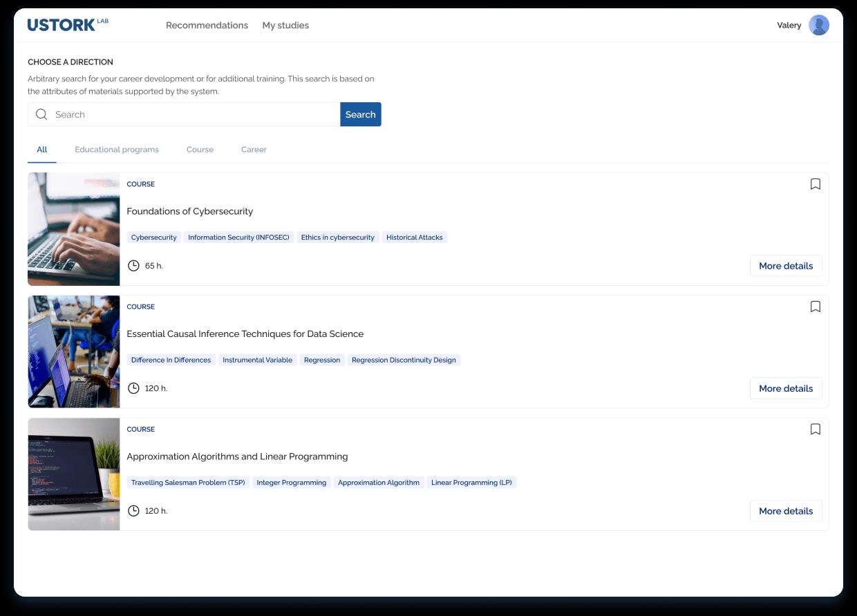This screenshot has height=616, width=857.
Task: Open More details for Approximation Algorithms
Action: tap(786, 511)
